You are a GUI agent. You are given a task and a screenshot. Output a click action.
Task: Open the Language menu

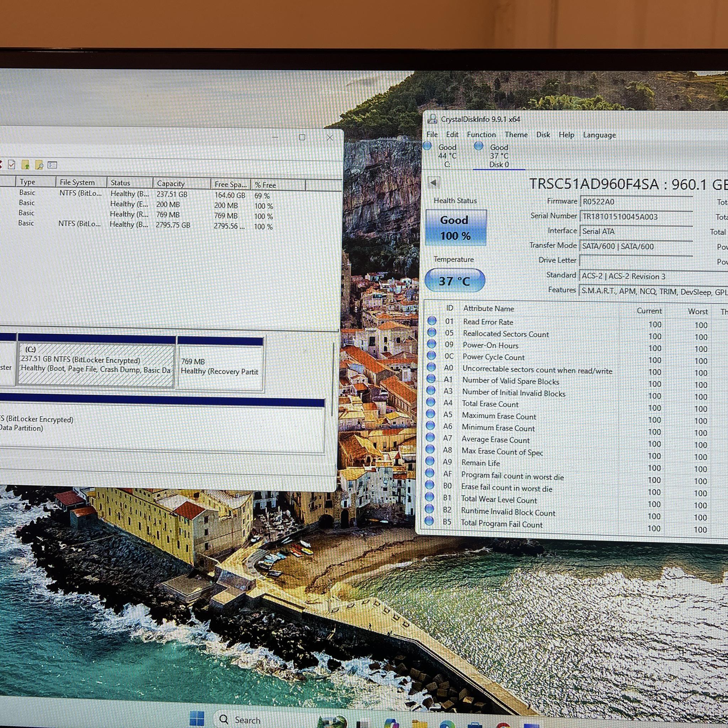click(599, 135)
